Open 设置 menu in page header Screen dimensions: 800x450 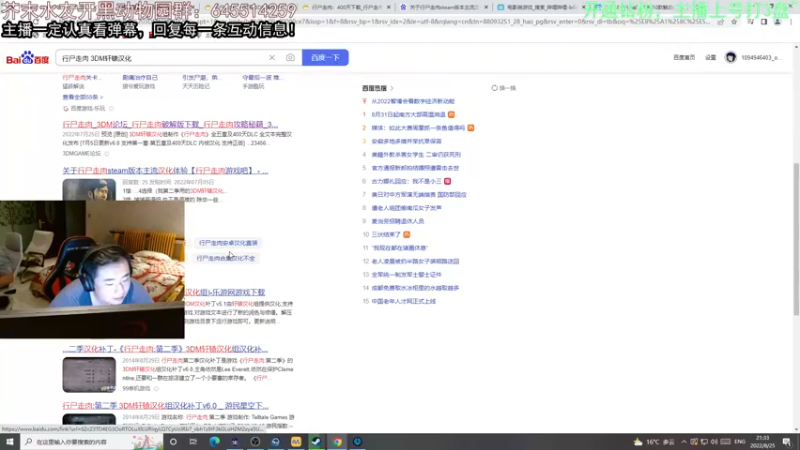[710, 58]
